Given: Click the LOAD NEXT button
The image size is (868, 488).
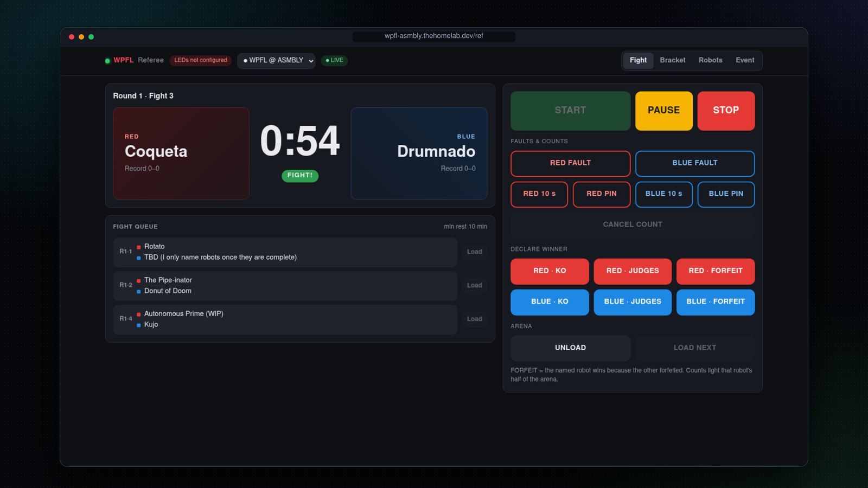Looking at the screenshot, I should 695,348.
